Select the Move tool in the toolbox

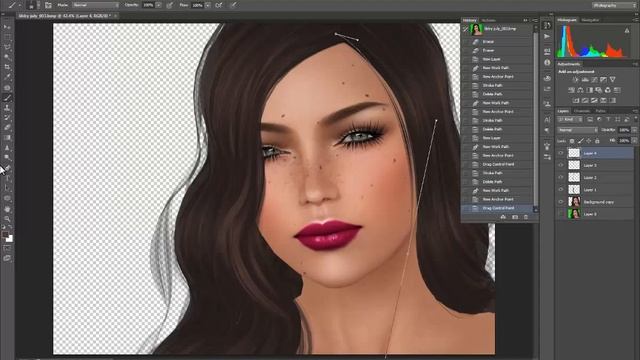[7, 27]
